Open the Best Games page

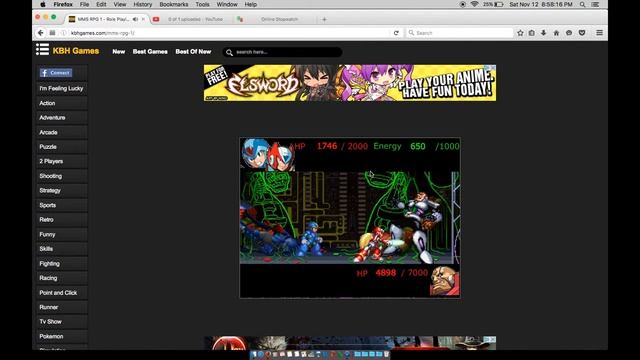[x=150, y=51]
